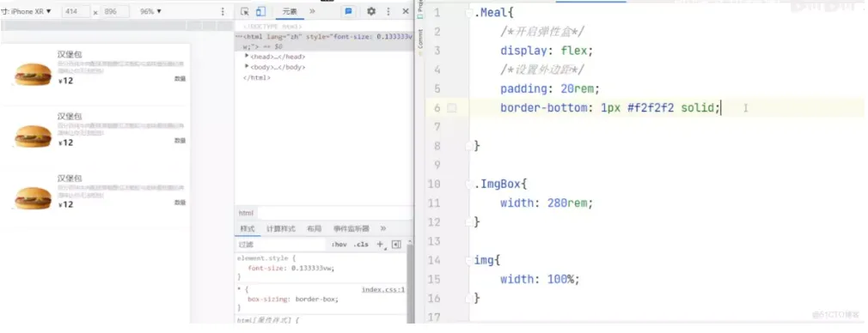The width and height of the screenshot is (868, 333).
Task: Click the html breadcrumb item
Action: [x=246, y=213]
